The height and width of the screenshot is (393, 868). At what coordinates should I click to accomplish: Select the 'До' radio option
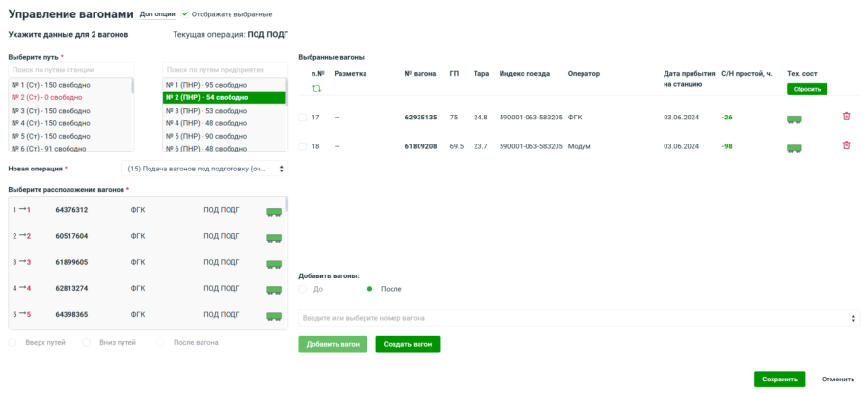pyautogui.click(x=304, y=289)
